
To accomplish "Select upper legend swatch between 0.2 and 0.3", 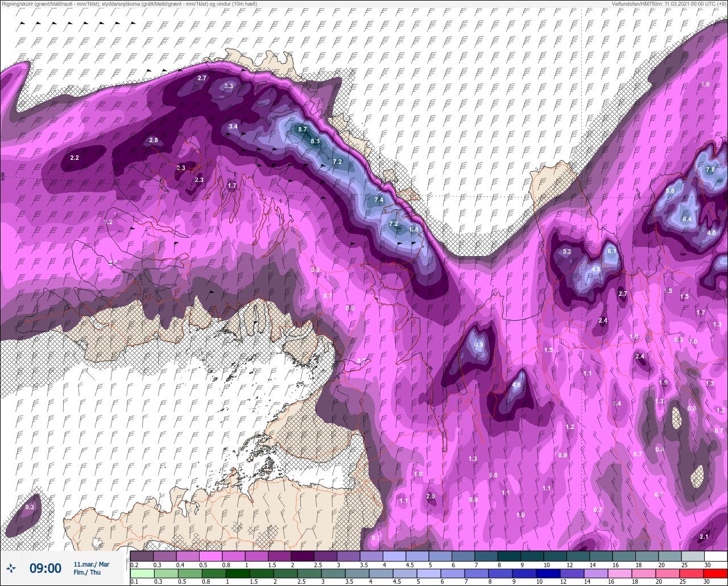I will pyautogui.click(x=142, y=556).
